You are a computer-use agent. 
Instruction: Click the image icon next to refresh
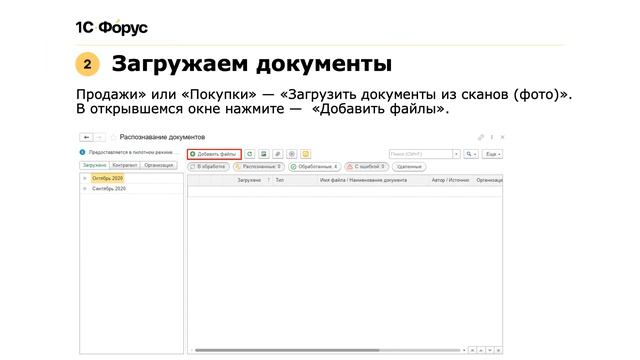pos(264,154)
